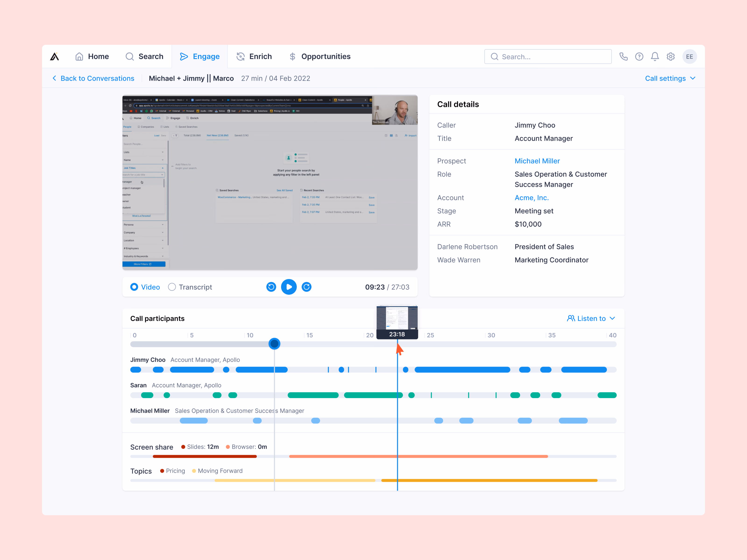Click the phone dialer icon
Viewport: 747px width, 560px height.
(624, 57)
